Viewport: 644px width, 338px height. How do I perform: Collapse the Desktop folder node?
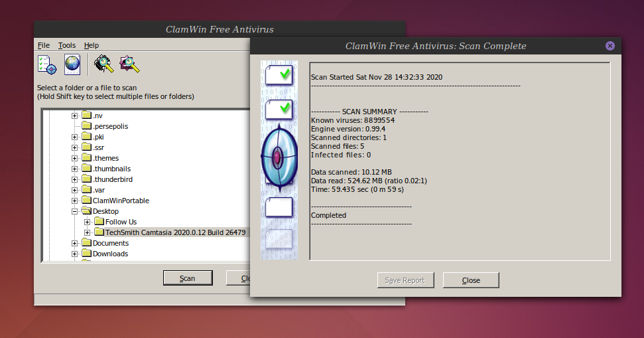click(74, 212)
